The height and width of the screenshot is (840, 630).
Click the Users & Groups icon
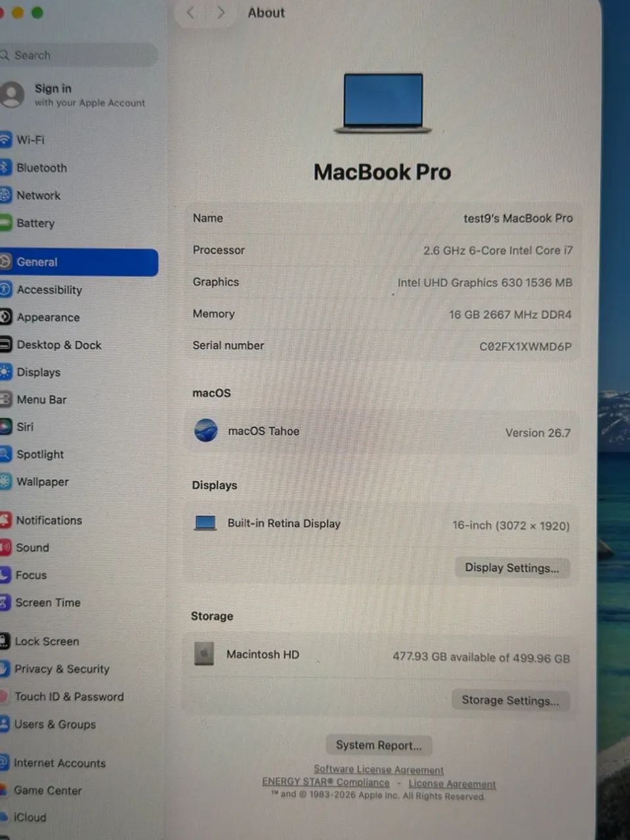[x=5, y=724]
